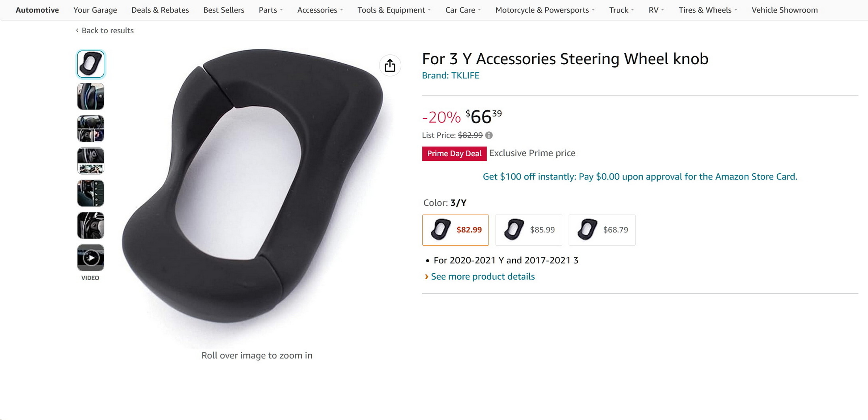Open the Tires & Wheels dropdown
Viewport: 868px width, 420px height.
[708, 10]
